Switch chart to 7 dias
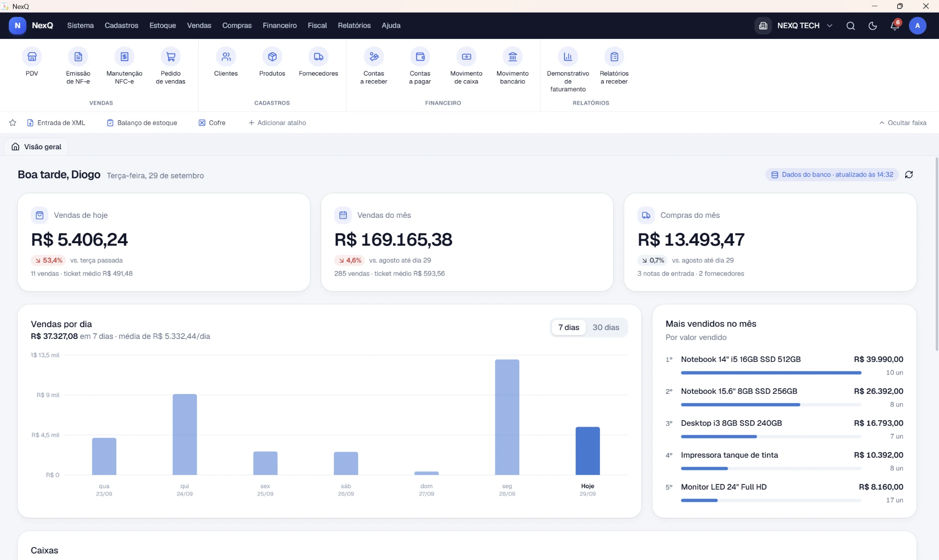 [569, 328]
